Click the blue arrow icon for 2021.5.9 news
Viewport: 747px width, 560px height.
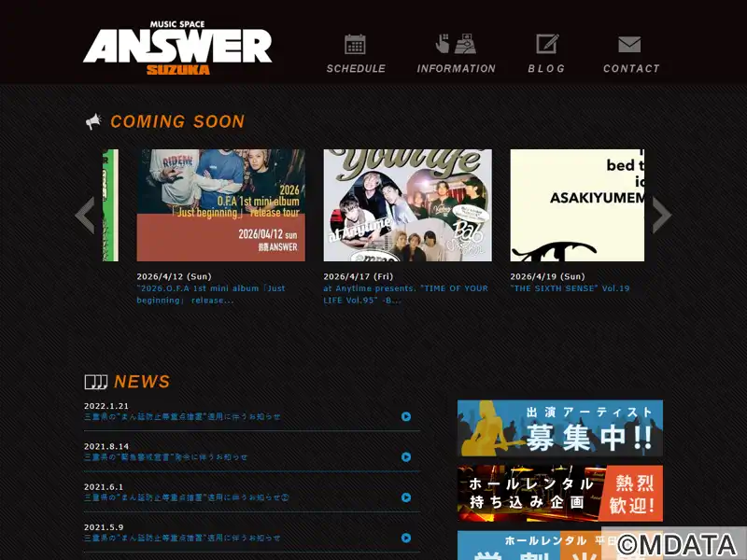(406, 539)
